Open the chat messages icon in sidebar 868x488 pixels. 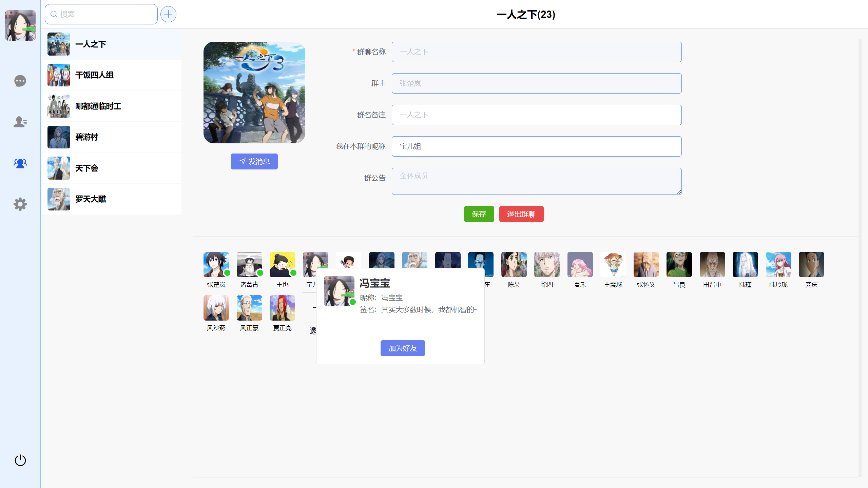tap(20, 81)
